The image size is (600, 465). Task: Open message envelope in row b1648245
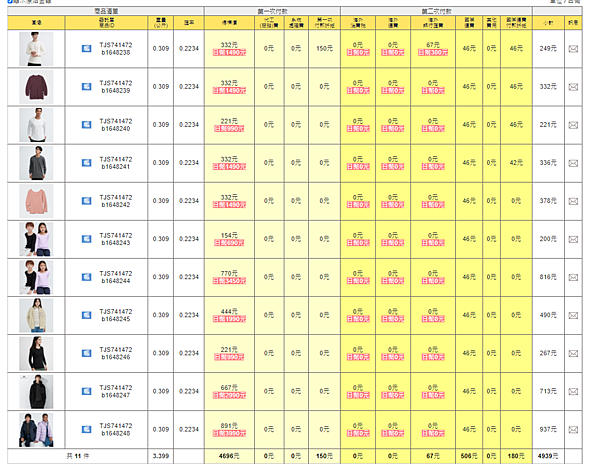point(573,315)
